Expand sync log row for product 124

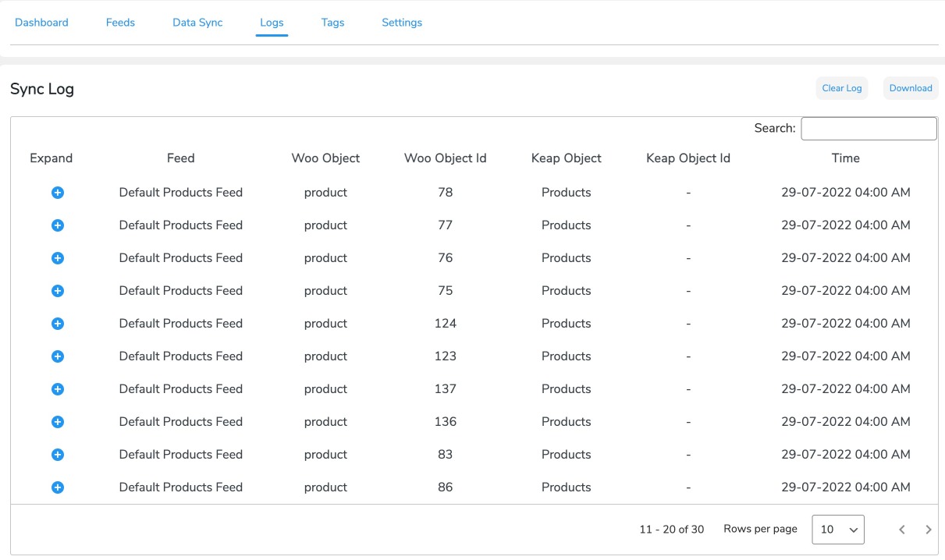click(x=57, y=323)
